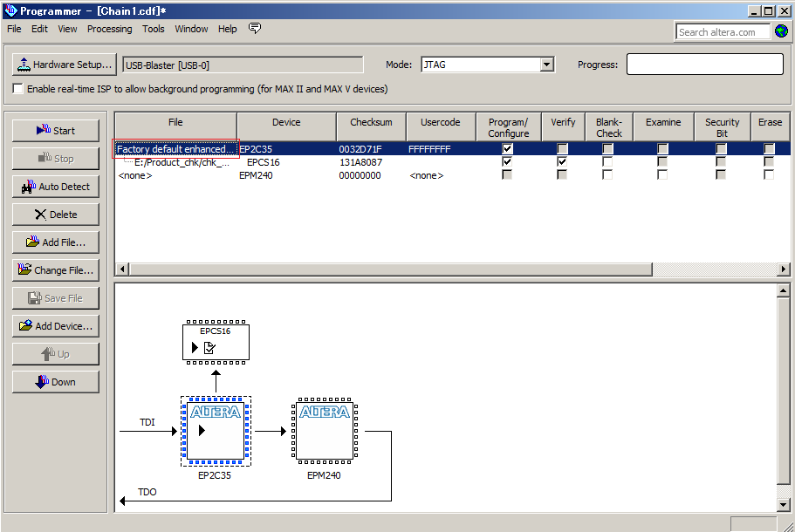
Task: Open the Tools menu
Action: (153, 29)
